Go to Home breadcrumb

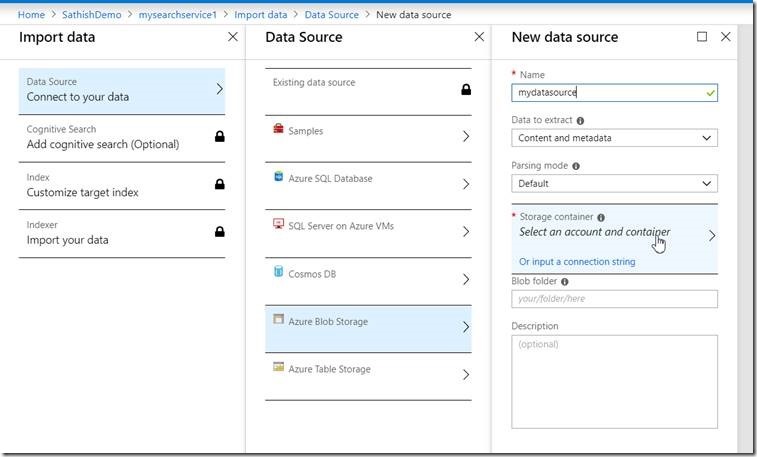(31, 15)
